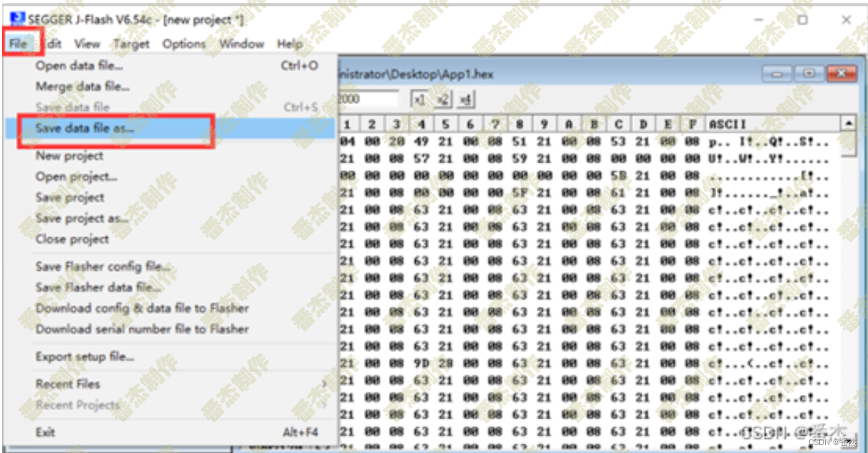
Task: Open the Window menu
Action: point(242,44)
